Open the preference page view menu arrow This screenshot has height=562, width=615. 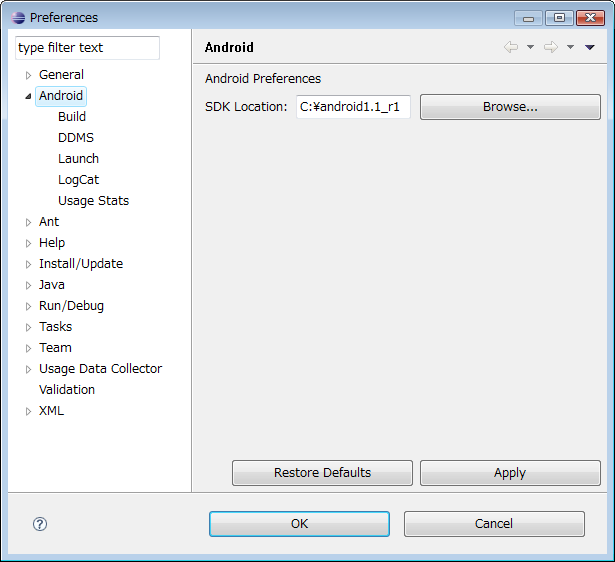point(590,47)
